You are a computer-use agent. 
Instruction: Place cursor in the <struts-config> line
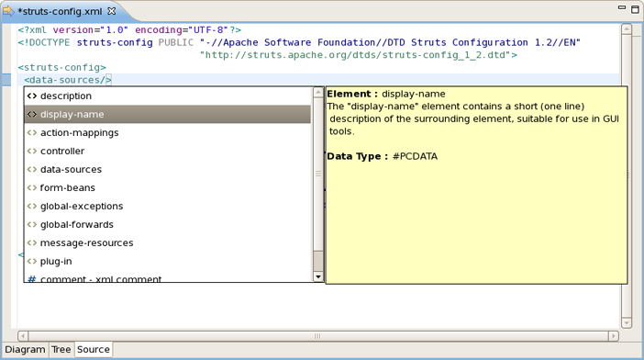[x=62, y=67]
